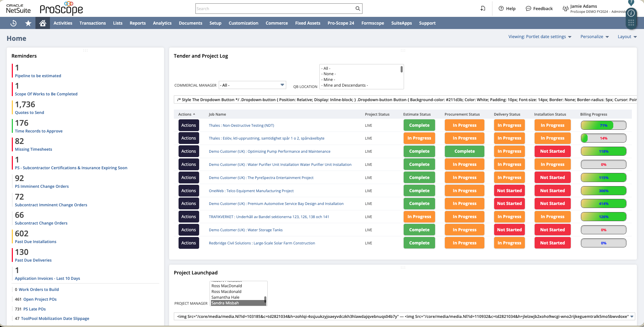Viewport: 644px width, 327px height.
Task: Click In Progress estimate status for TRAFIKVERKET row
Action: click(419, 217)
